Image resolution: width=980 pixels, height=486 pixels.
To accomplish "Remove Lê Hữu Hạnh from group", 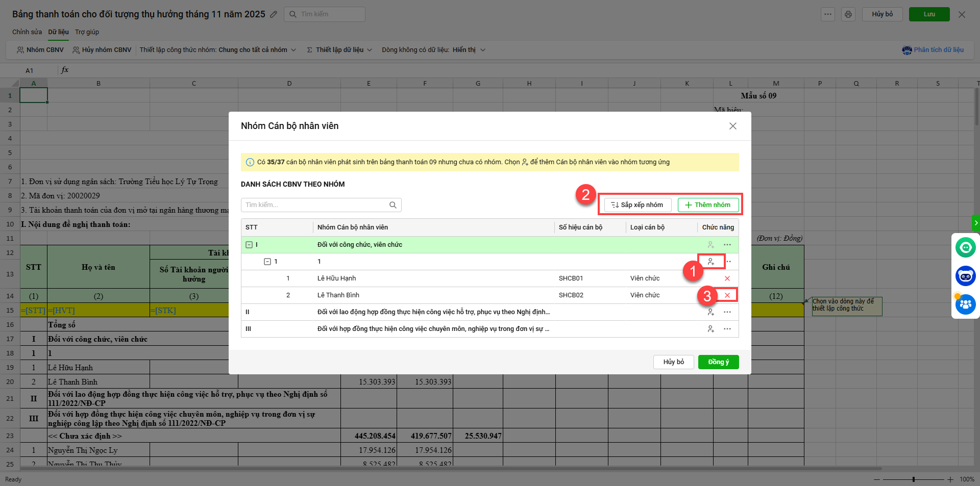I will (727, 278).
